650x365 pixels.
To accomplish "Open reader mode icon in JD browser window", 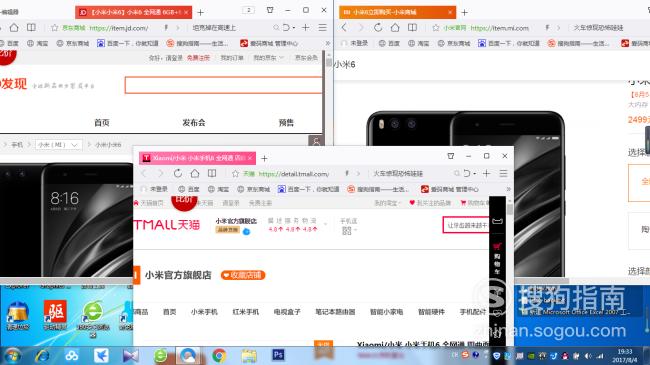I will (31, 28).
